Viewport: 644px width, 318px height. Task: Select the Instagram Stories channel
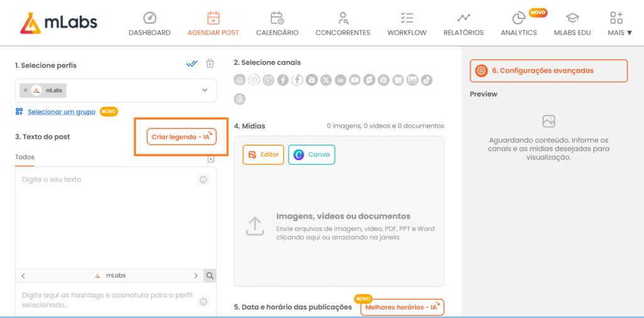(254, 80)
